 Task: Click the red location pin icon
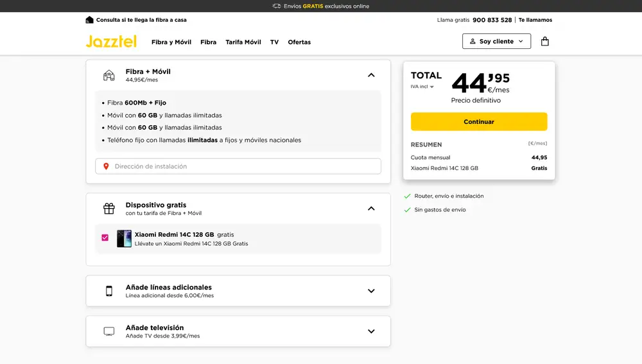[106, 166]
